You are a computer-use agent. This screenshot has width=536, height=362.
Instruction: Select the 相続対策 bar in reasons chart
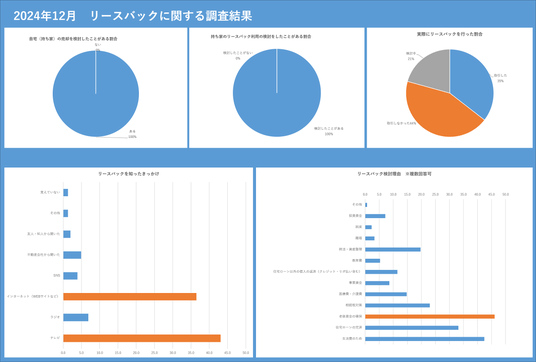point(397,305)
